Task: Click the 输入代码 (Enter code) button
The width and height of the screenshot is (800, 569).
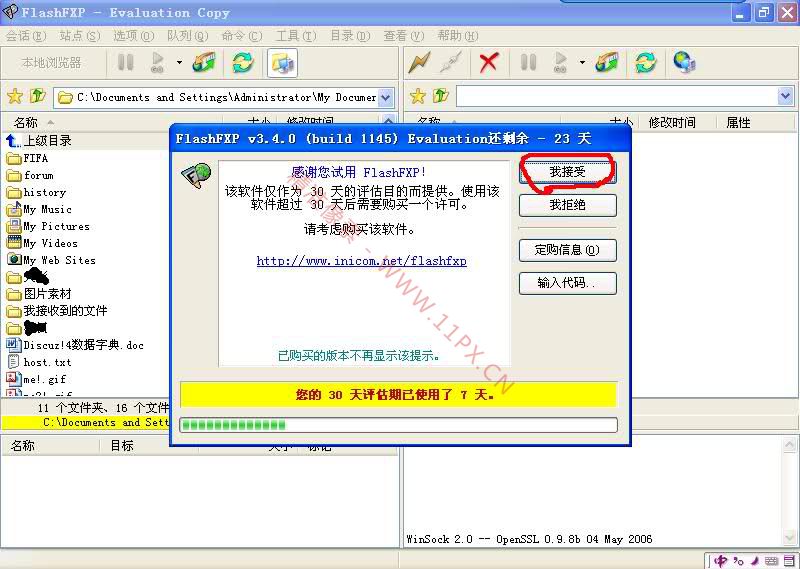Action: point(567,283)
